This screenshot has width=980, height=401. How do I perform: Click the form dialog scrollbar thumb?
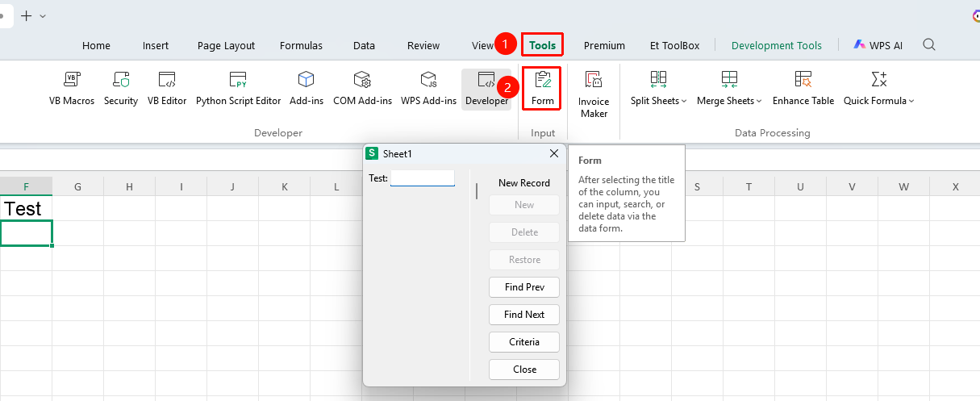pos(477,191)
